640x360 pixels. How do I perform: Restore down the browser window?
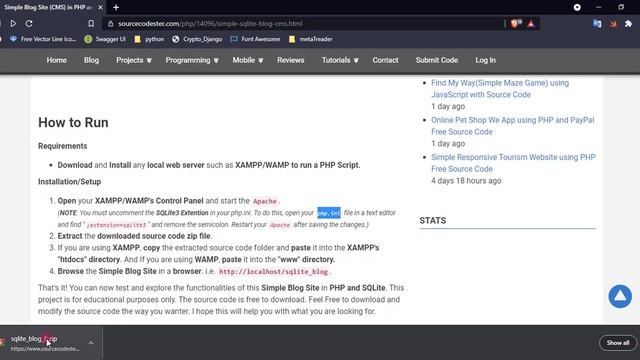621,7
